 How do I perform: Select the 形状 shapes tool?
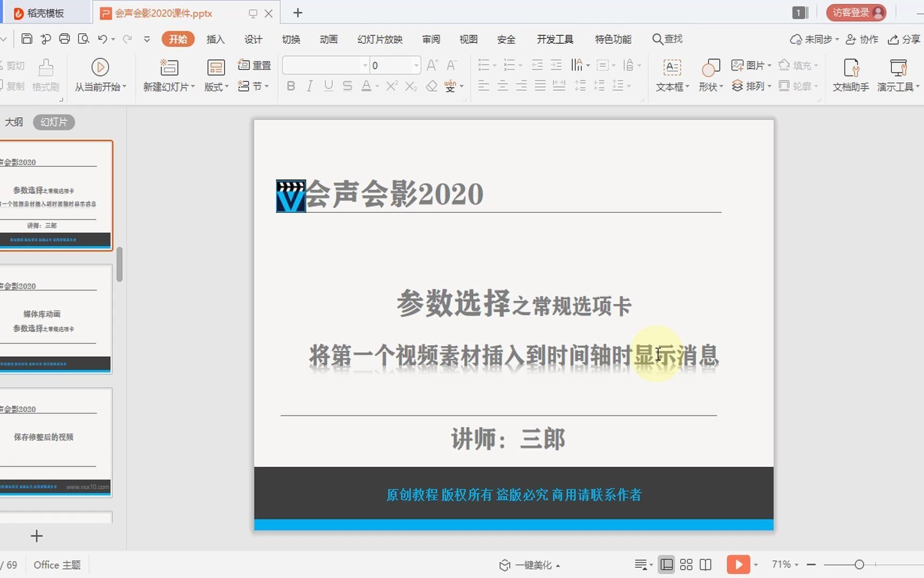click(x=710, y=75)
